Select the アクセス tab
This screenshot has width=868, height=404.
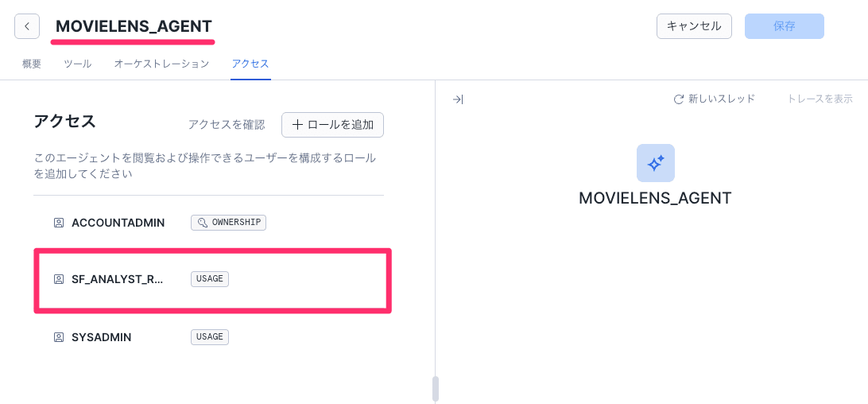(x=250, y=64)
